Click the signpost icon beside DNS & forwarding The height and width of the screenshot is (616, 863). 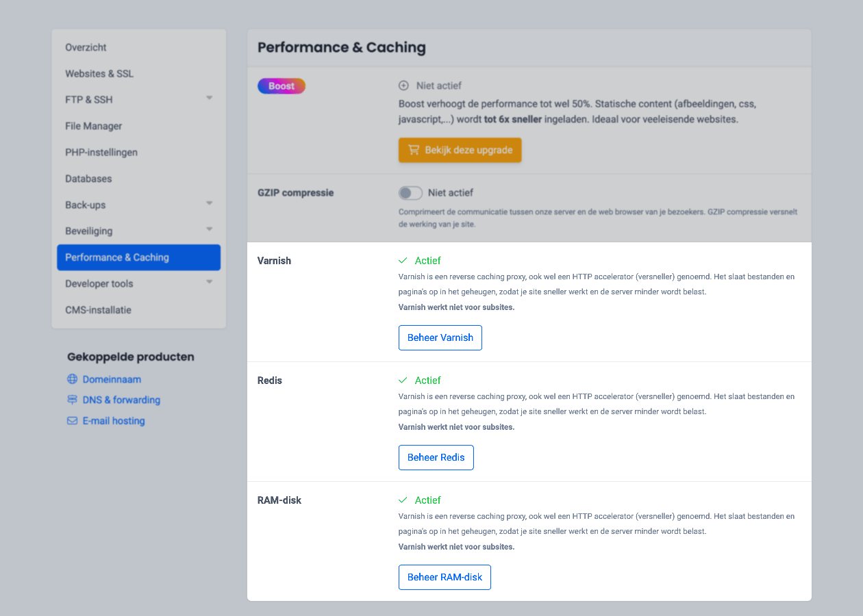click(x=72, y=400)
